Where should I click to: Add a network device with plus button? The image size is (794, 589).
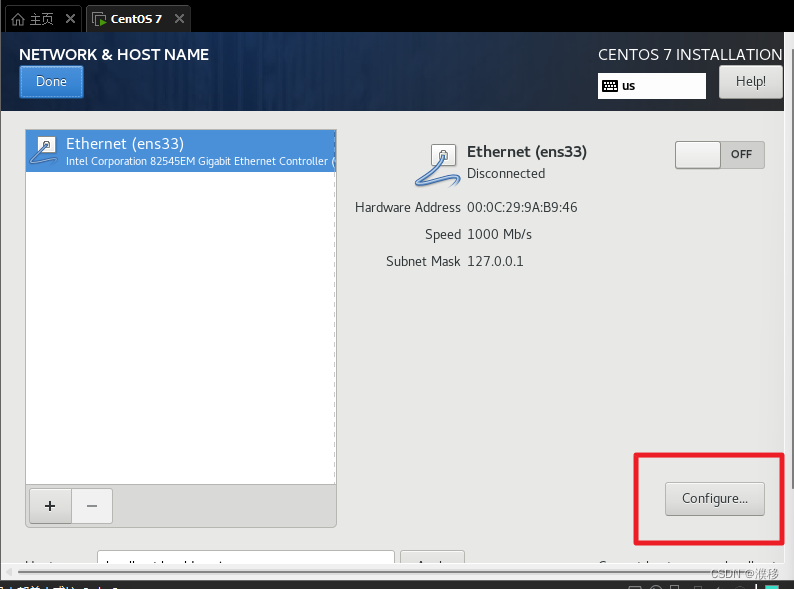(50, 506)
